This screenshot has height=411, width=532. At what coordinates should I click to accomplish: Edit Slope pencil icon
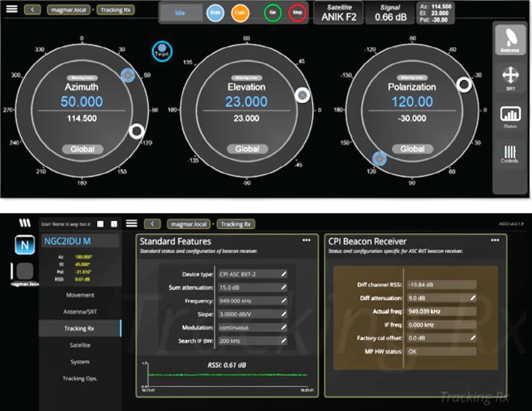click(284, 314)
